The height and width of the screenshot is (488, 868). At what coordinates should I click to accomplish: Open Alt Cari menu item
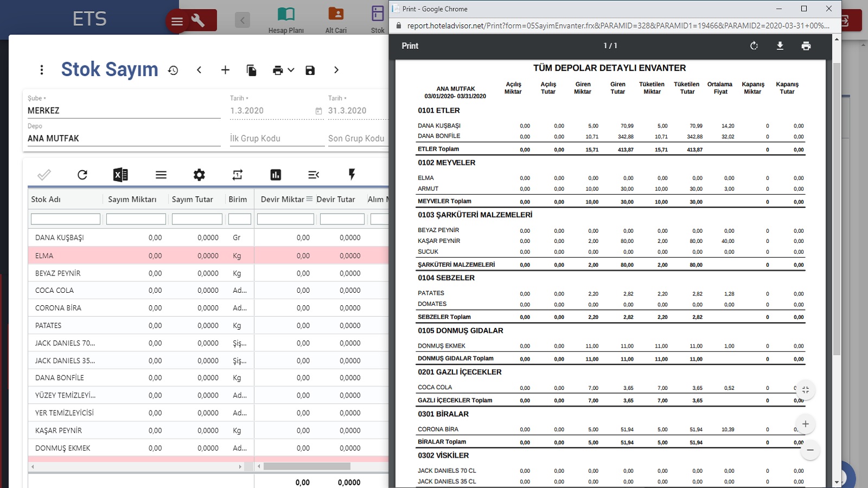tap(336, 20)
